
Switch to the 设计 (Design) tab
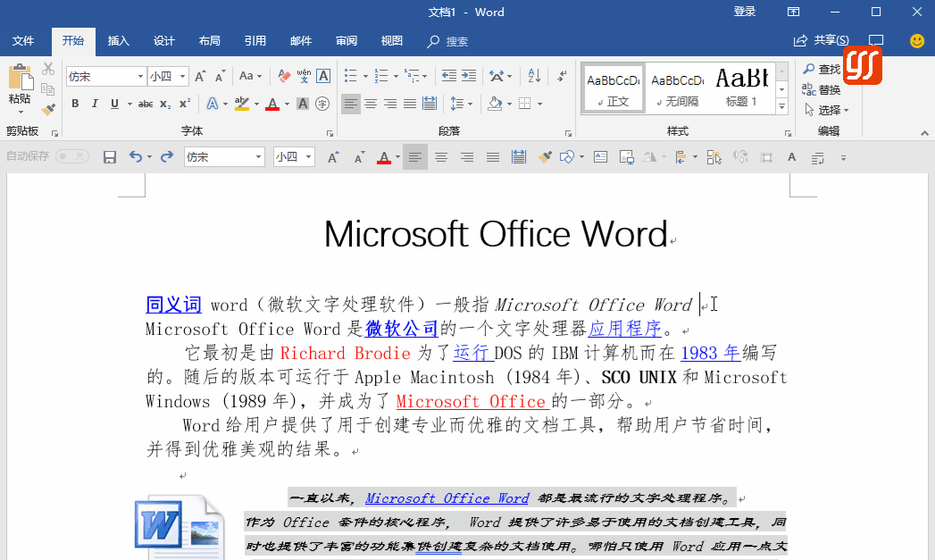[x=164, y=41]
